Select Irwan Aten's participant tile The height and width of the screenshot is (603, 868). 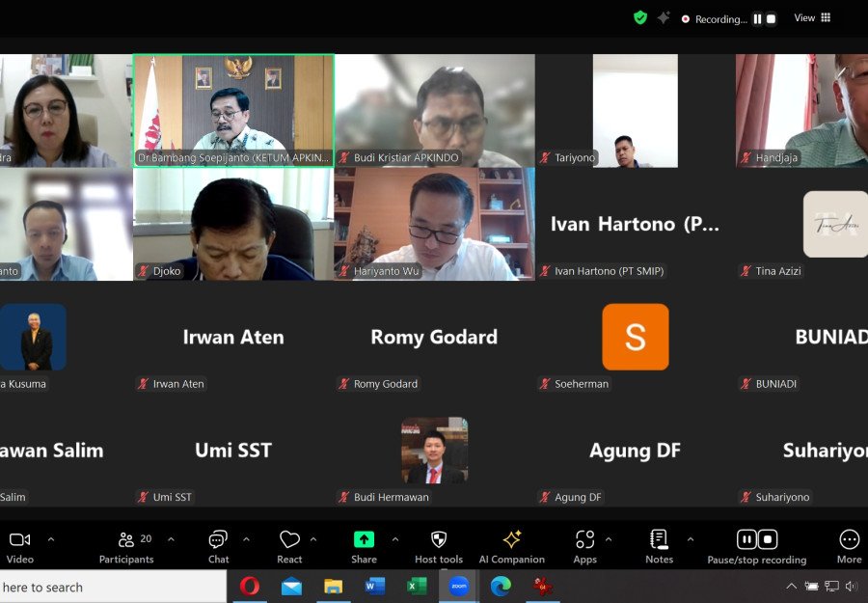(233, 338)
